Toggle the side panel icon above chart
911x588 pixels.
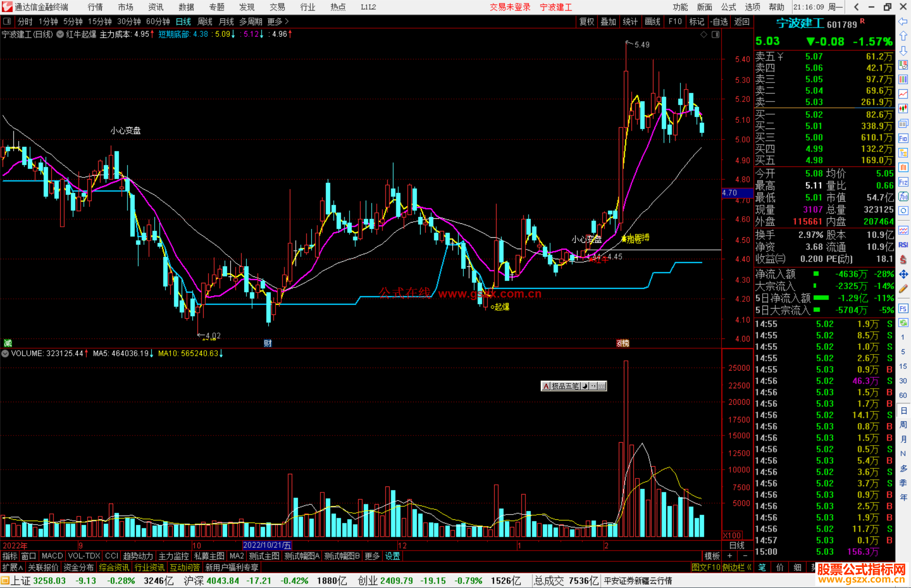tap(715, 35)
